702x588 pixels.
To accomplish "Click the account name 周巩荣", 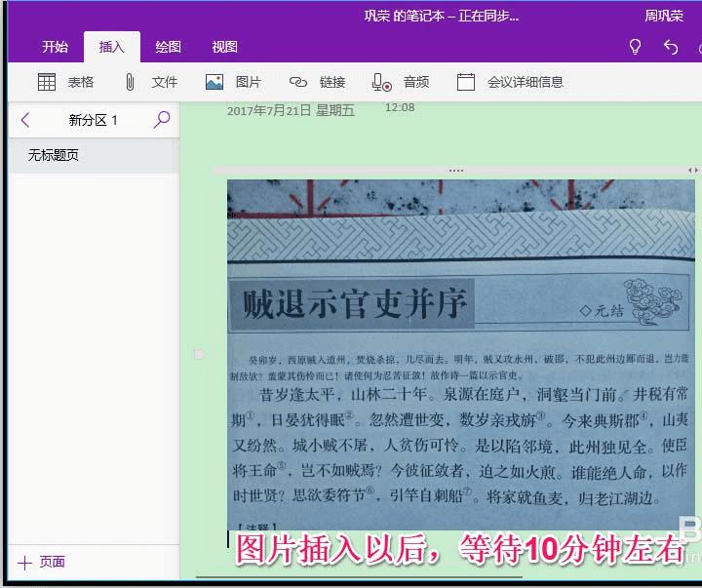I will coord(664,17).
